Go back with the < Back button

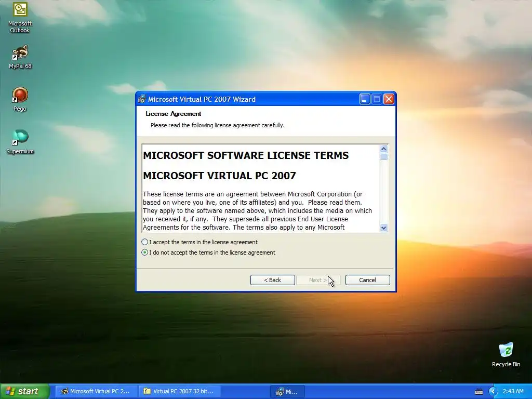(272, 280)
